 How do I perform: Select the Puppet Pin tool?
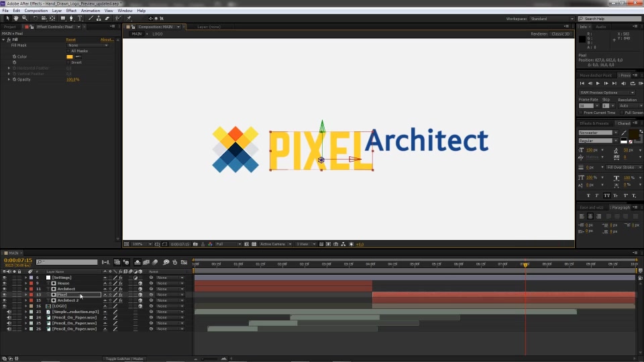tap(129, 18)
